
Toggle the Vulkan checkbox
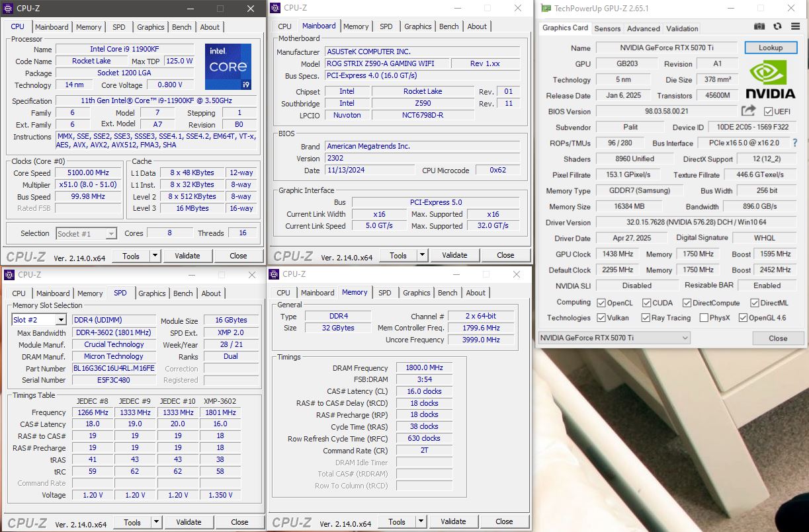tap(601, 318)
